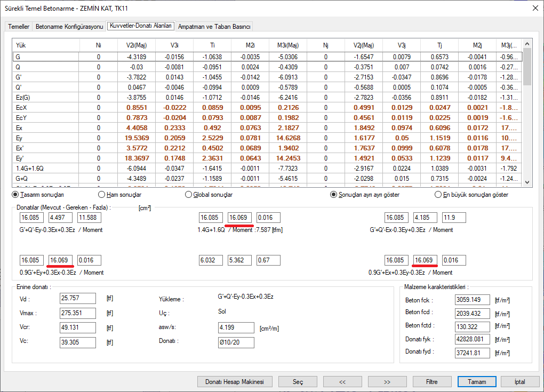Select the Ey' load row
The width and height of the screenshot is (544, 392).
tap(268, 158)
